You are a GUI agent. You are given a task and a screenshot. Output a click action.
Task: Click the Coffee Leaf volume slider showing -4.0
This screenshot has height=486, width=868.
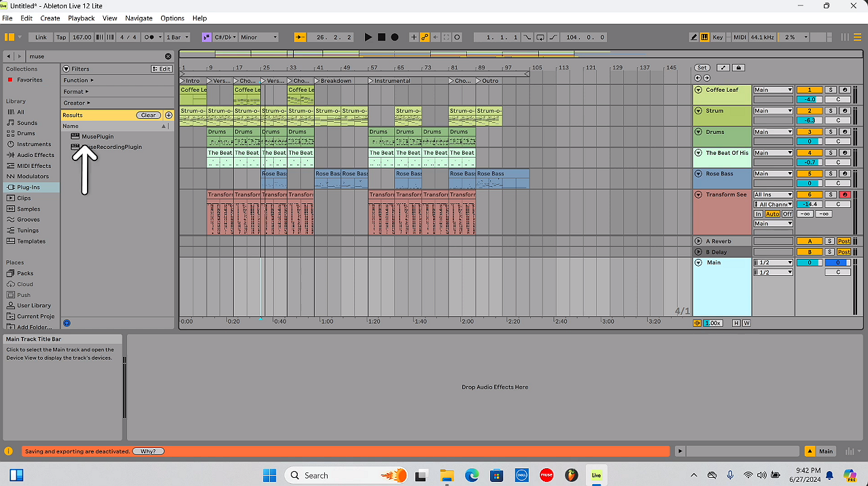click(x=810, y=99)
